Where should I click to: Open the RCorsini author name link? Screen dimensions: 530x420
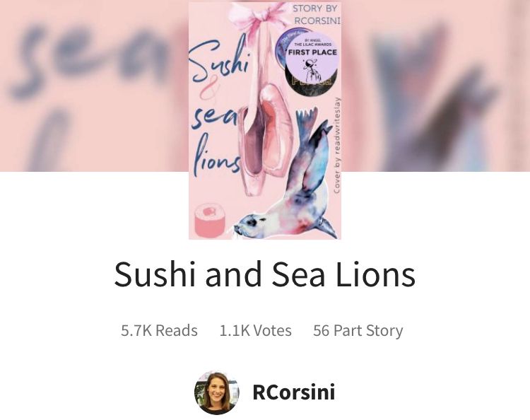(x=293, y=392)
